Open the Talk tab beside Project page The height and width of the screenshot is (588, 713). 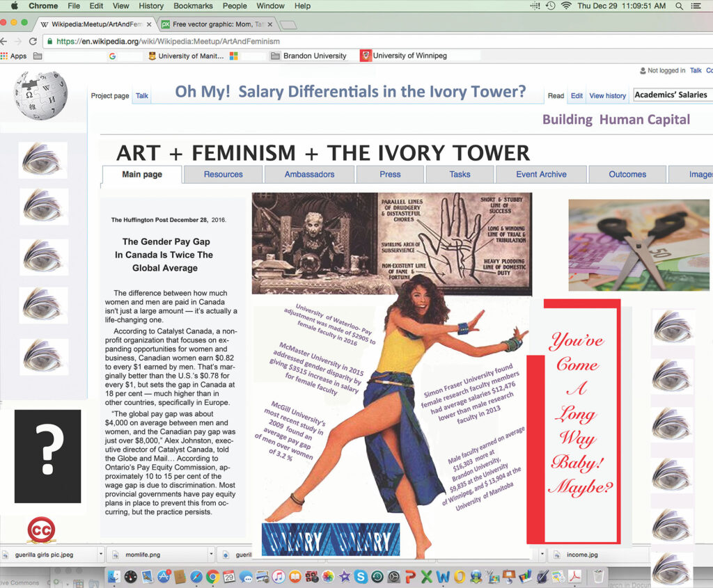pyautogui.click(x=142, y=96)
